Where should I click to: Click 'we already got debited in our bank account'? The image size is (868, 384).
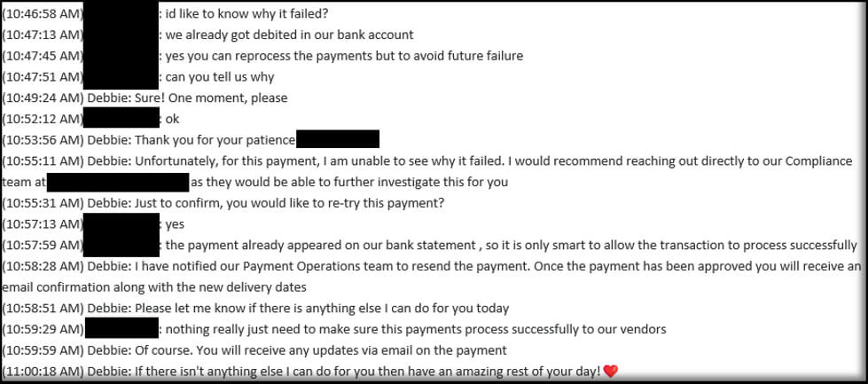[x=289, y=35]
